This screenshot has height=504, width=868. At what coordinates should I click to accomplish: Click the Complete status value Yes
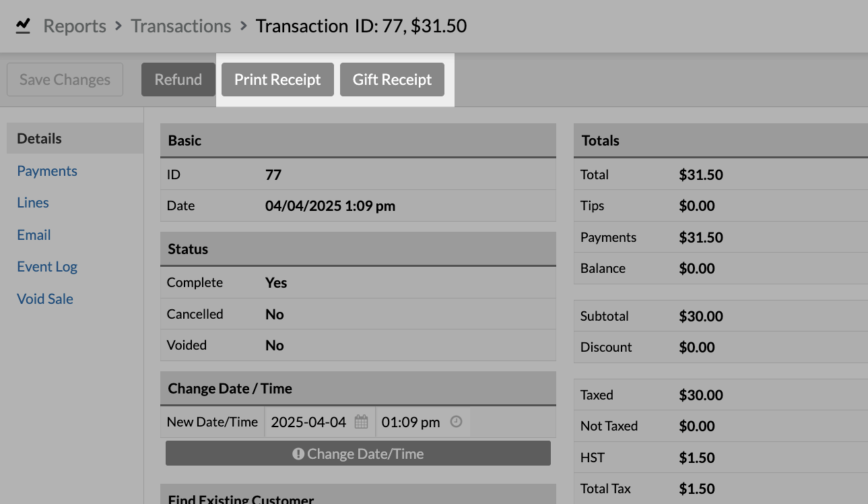pyautogui.click(x=276, y=283)
